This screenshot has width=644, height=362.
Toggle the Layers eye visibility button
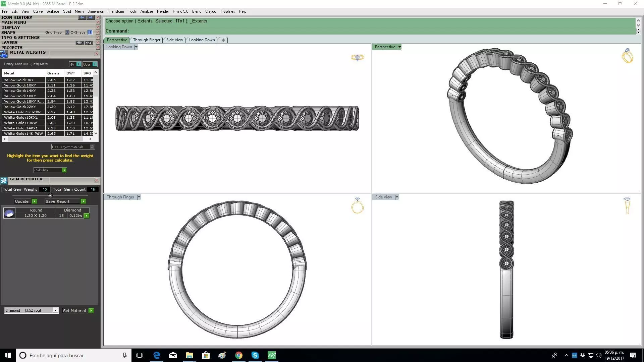pyautogui.click(x=89, y=43)
